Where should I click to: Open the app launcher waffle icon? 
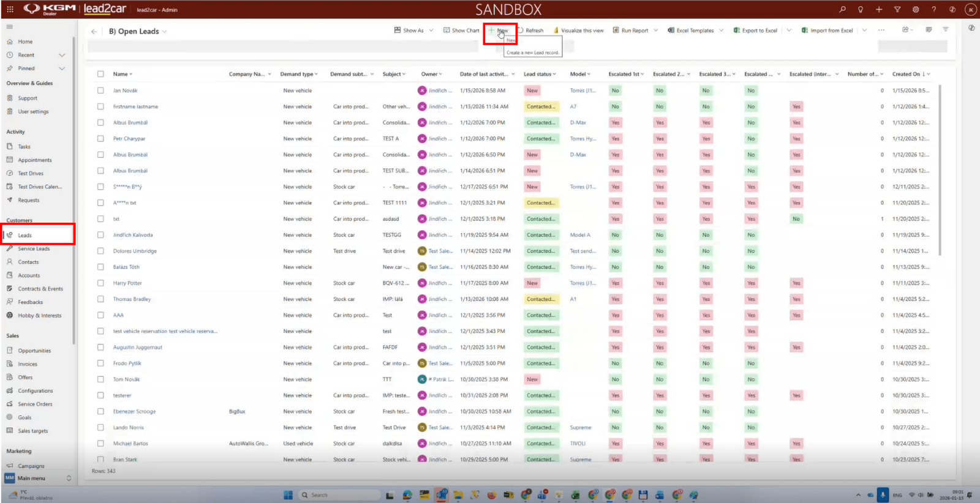(10, 9)
